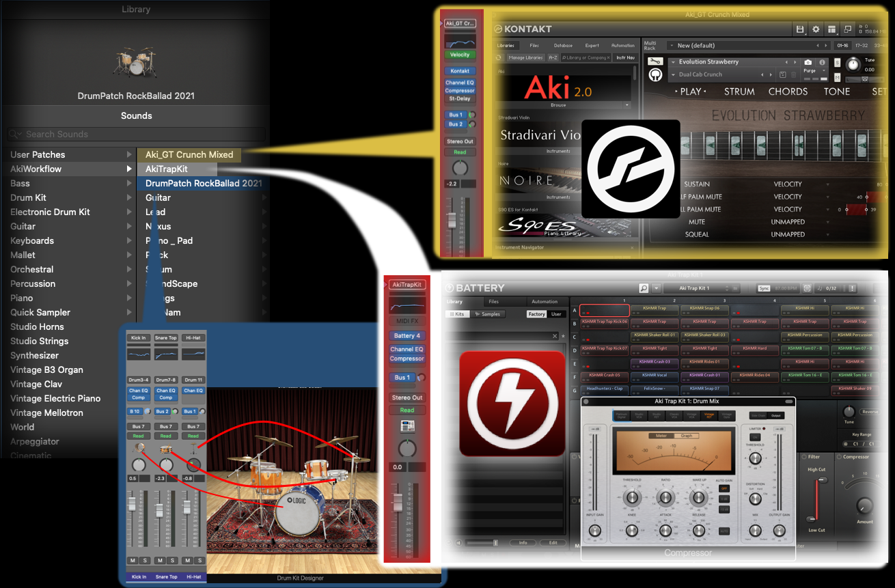895x588 pixels.
Task: Expand the Bass category arrow in Library
Action: coord(130,183)
